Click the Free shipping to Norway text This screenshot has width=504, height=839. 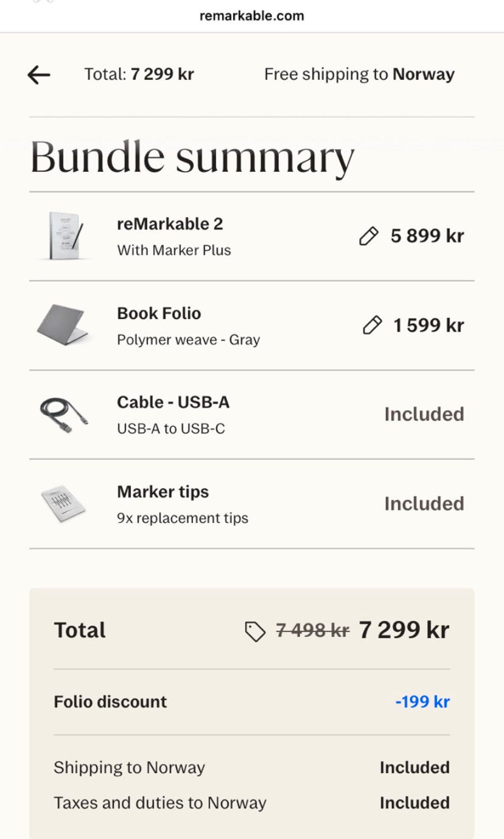click(x=359, y=75)
